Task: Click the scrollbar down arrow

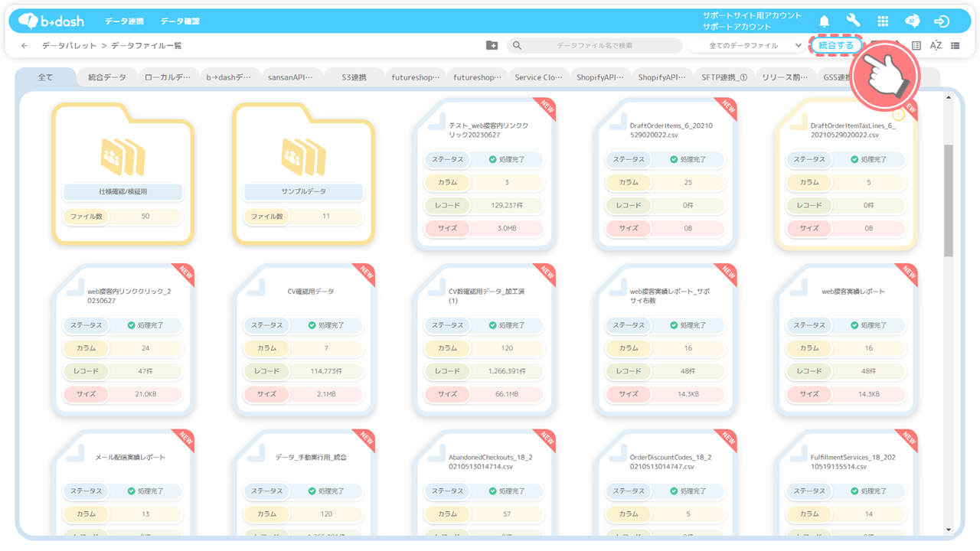Action: 949,530
